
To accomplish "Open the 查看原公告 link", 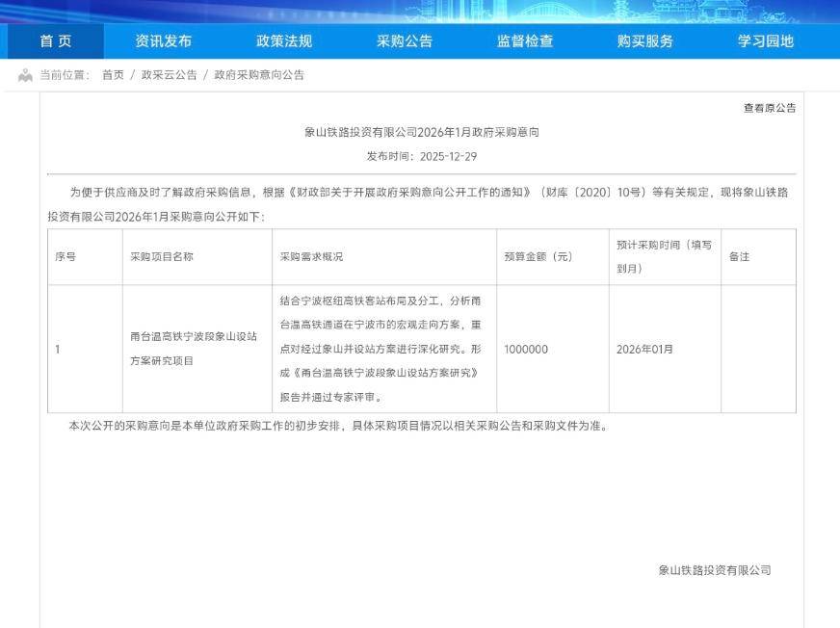I will [x=769, y=108].
